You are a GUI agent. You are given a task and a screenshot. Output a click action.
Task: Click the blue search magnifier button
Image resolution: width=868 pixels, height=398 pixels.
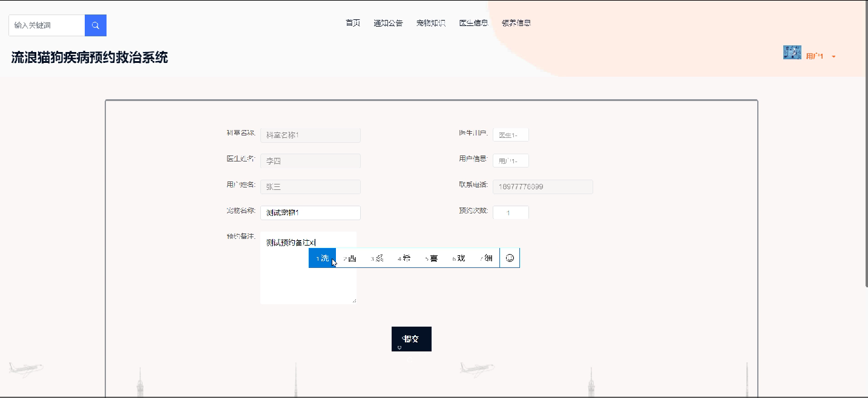click(x=96, y=25)
